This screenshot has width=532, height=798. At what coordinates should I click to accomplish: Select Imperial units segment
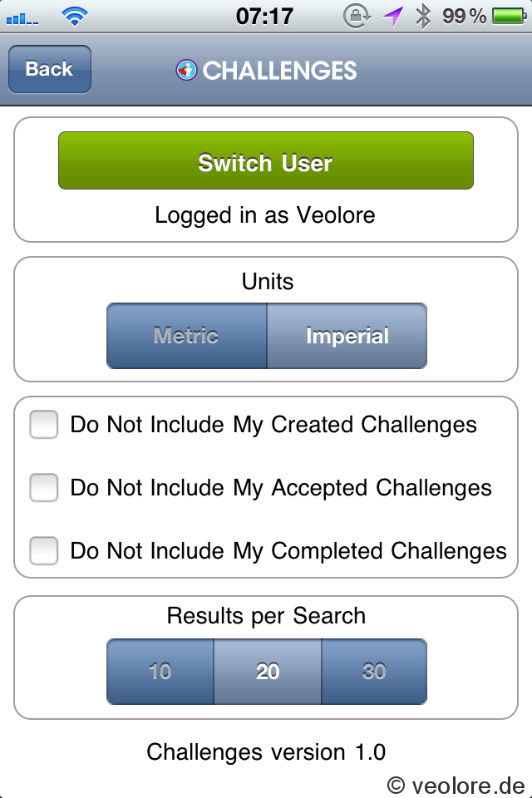point(347,336)
